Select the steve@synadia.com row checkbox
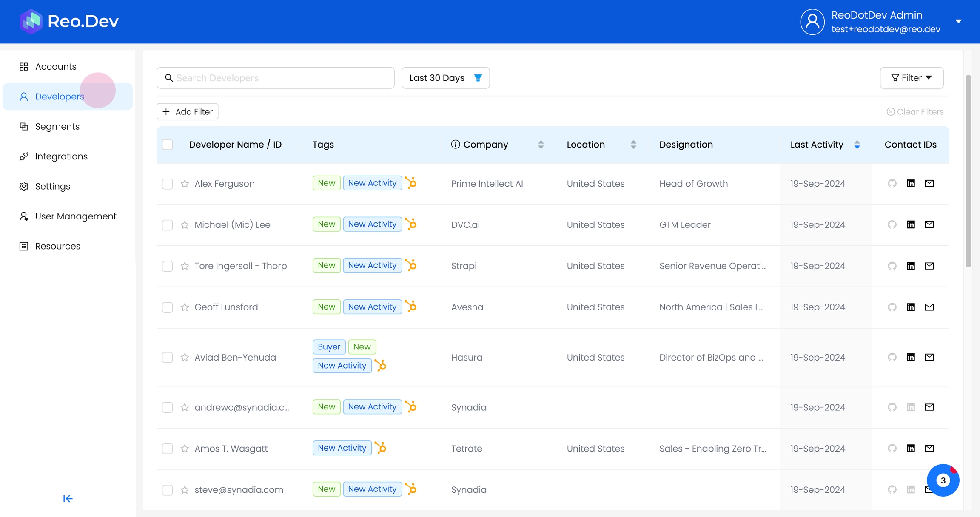 [x=168, y=490]
